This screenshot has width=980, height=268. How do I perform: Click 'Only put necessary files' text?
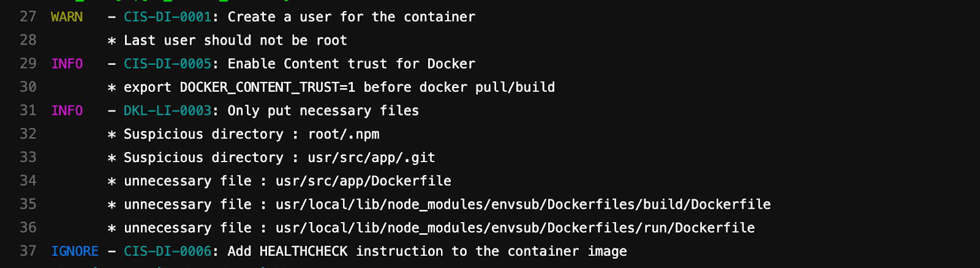coord(323,111)
